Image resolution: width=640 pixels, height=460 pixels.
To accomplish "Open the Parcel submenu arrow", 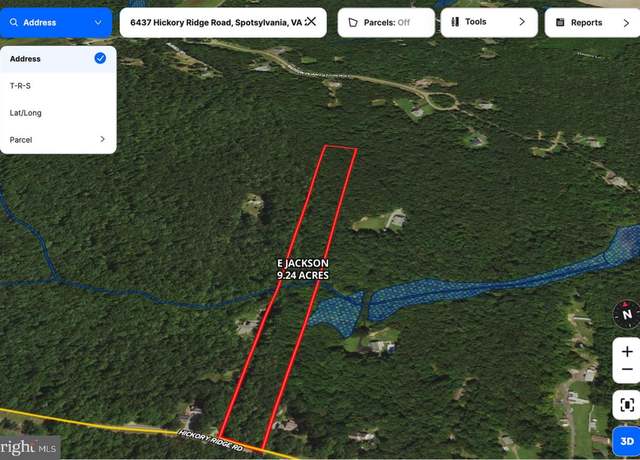I will (x=102, y=139).
